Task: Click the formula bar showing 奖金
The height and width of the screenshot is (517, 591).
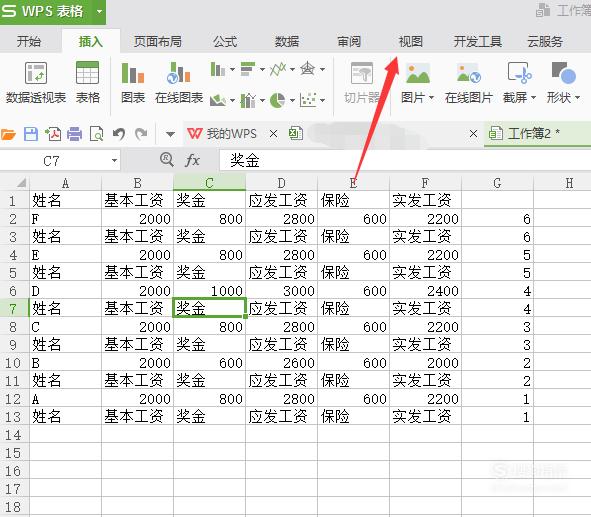Action: 405,161
